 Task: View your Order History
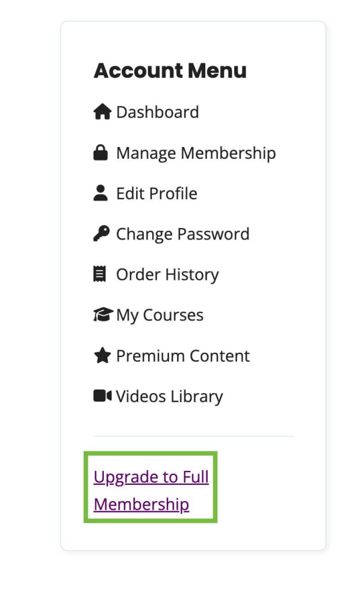(167, 275)
